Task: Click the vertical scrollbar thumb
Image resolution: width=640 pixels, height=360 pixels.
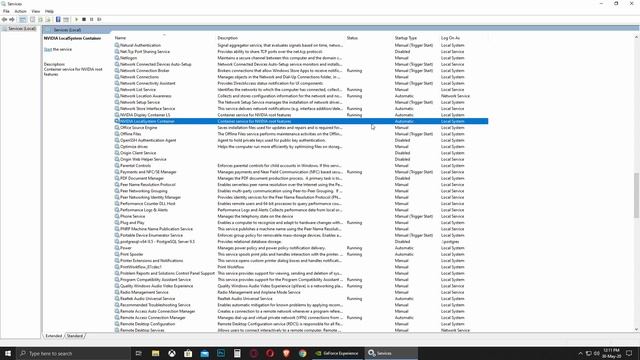Action: [636, 195]
